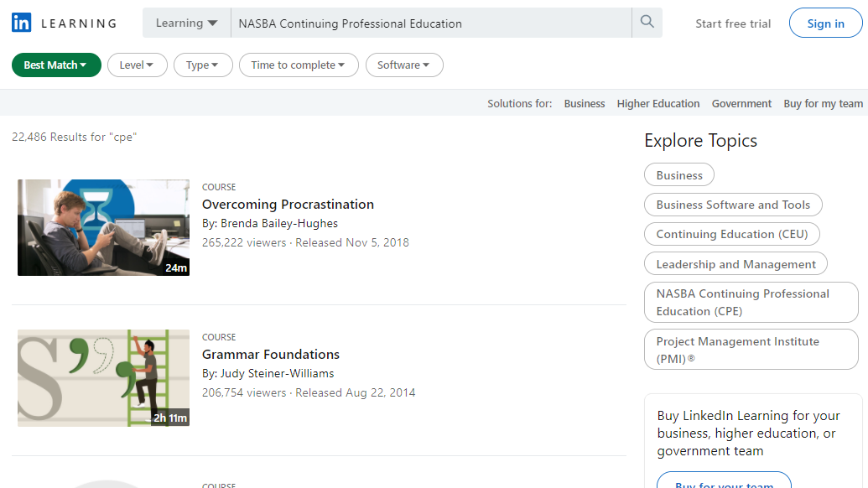The width and height of the screenshot is (868, 488).
Task: Select the Leadership and Management topic
Action: (x=735, y=264)
